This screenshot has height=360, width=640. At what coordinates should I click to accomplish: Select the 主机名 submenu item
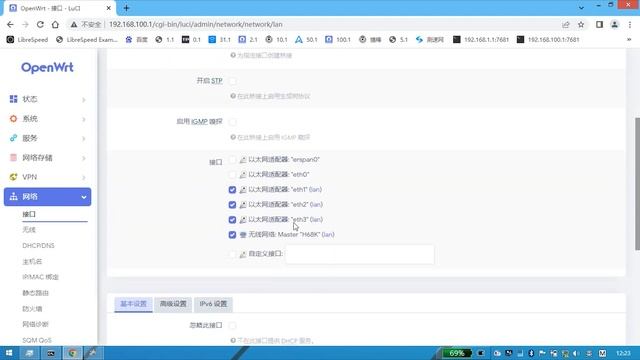(x=32, y=261)
